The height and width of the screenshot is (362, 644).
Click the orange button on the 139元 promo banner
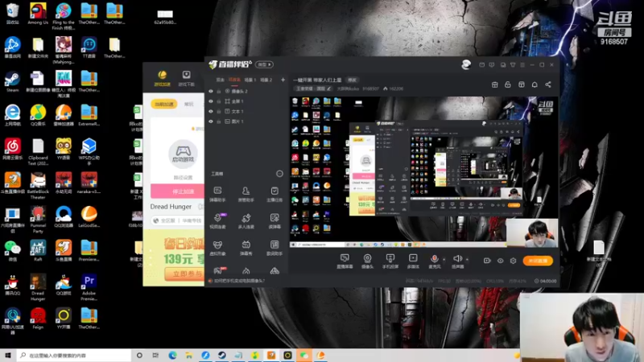184,274
